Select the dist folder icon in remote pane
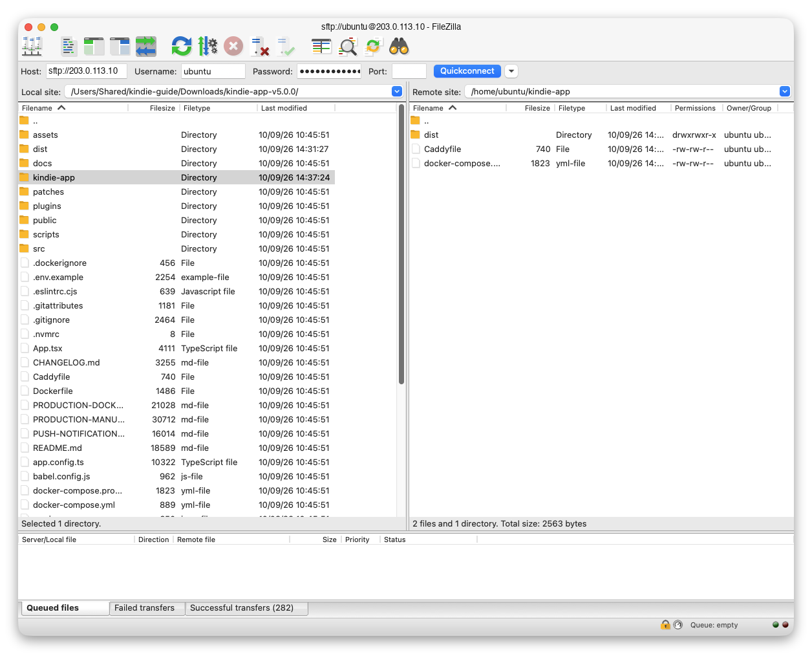Viewport: 812px width, 654px height. coord(416,135)
